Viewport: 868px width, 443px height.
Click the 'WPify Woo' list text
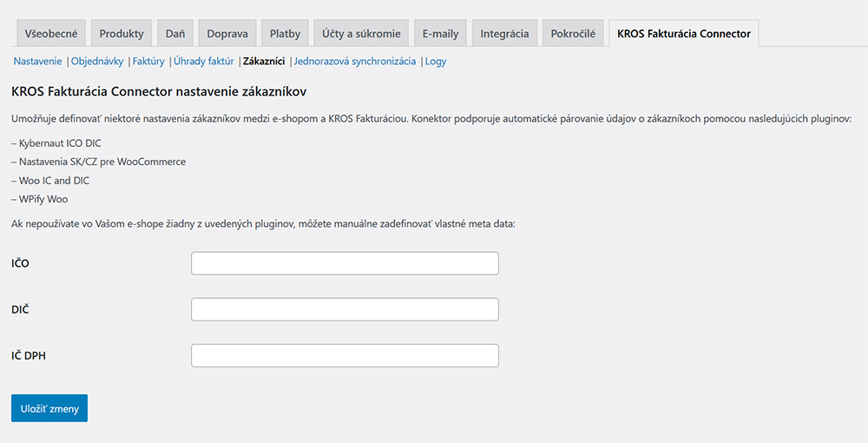tap(43, 199)
